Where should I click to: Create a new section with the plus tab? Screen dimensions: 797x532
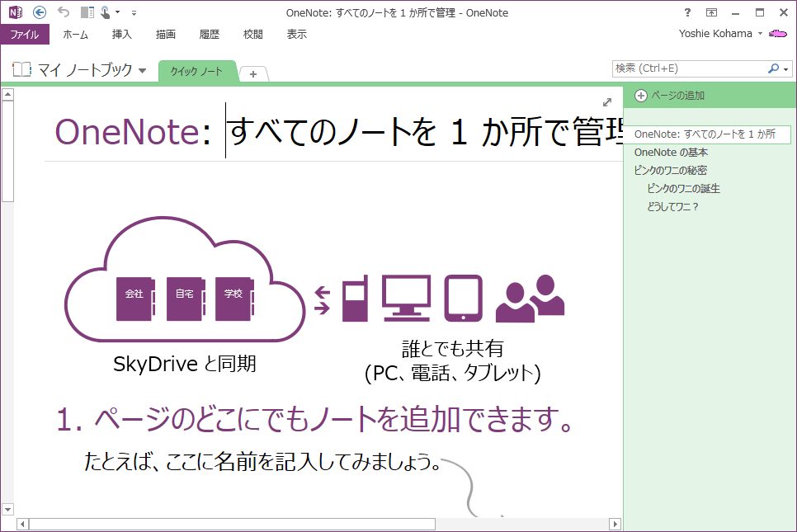[x=253, y=74]
